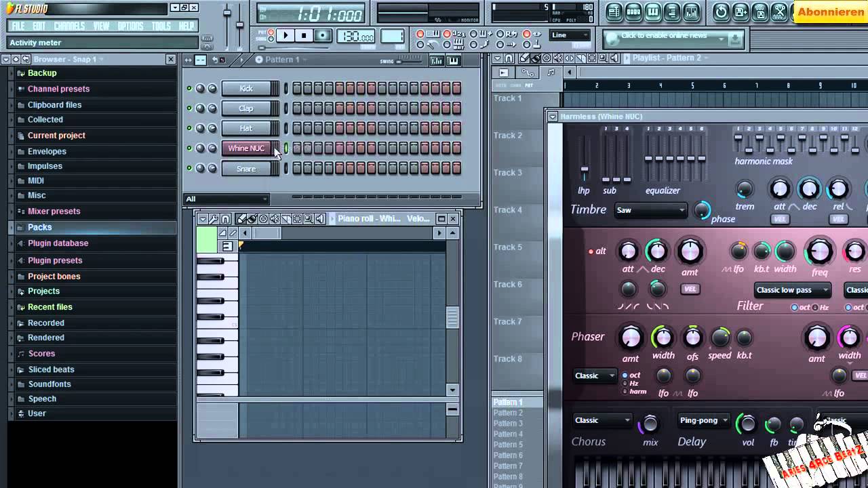Click the Snare channel button
The height and width of the screenshot is (488, 868).
pos(246,169)
